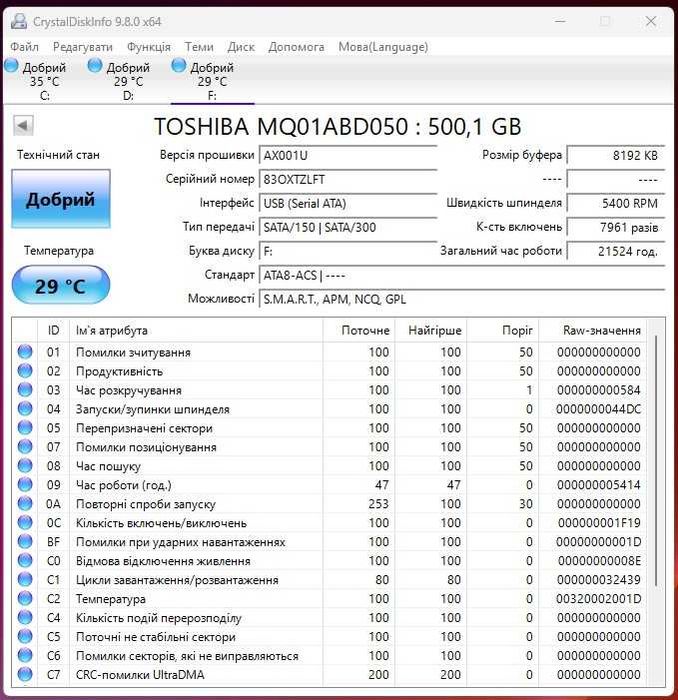The image size is (678, 700).
Task: Click the Raw-значення column header
Action: tap(593, 330)
